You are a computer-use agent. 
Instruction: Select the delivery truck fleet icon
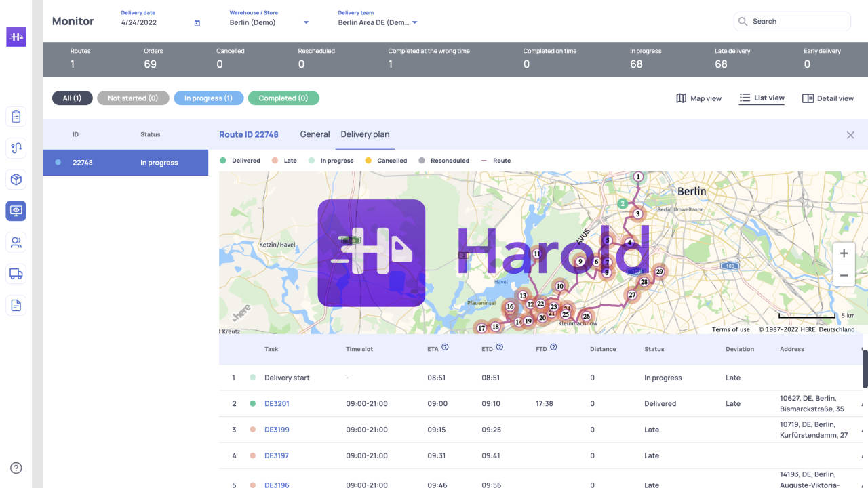point(16,274)
